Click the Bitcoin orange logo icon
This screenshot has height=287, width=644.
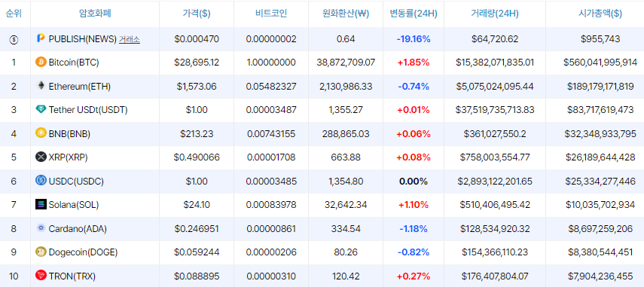41,63
